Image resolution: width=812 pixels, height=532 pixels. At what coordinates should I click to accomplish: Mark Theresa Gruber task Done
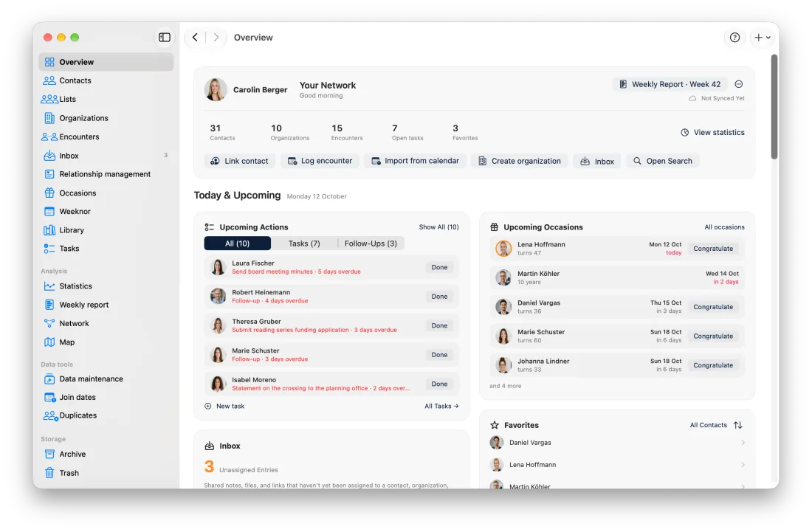(x=439, y=325)
